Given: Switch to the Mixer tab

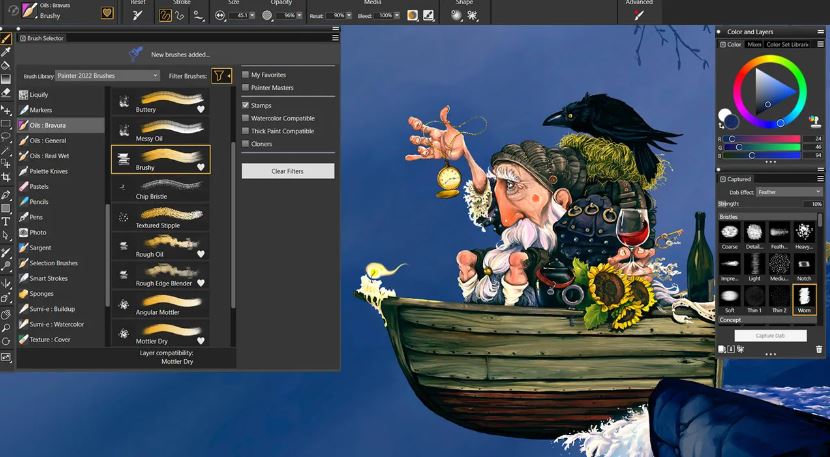Looking at the screenshot, I should 754,44.
